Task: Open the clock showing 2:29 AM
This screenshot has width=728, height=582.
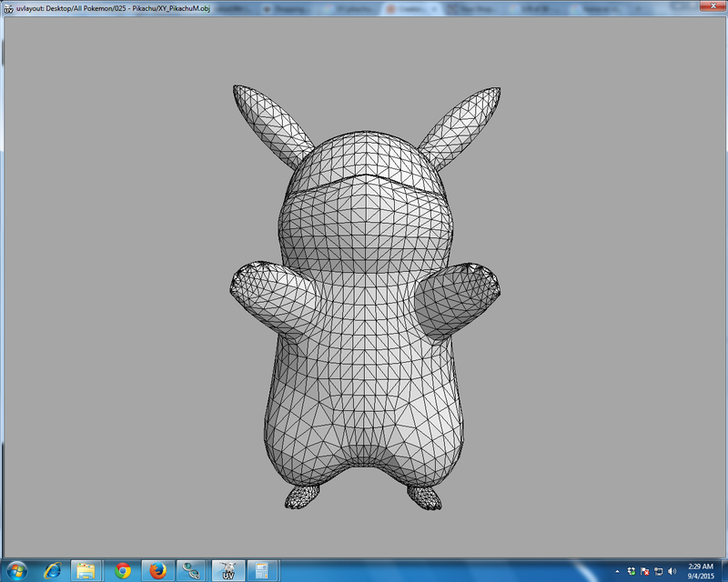Action: coord(701,571)
